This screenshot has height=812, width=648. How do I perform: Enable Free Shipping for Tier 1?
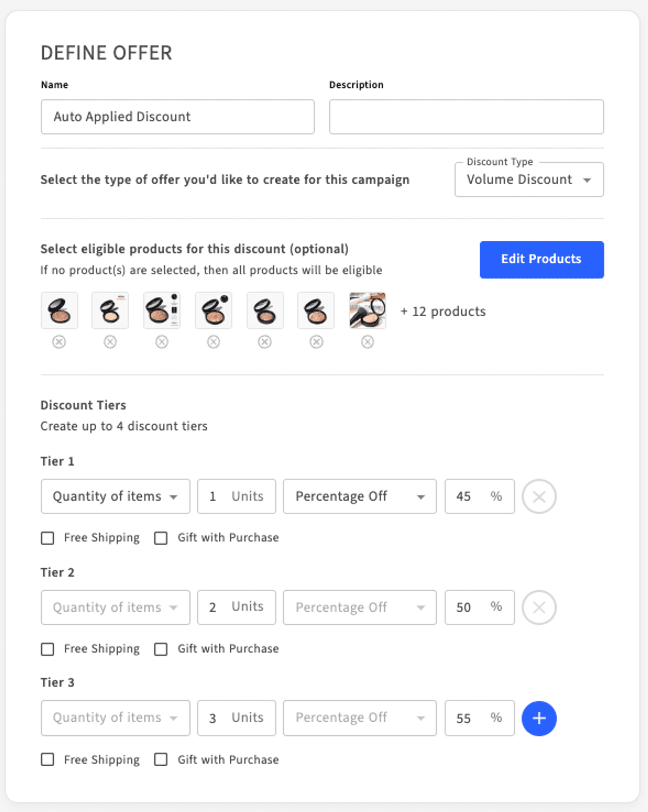pos(47,538)
